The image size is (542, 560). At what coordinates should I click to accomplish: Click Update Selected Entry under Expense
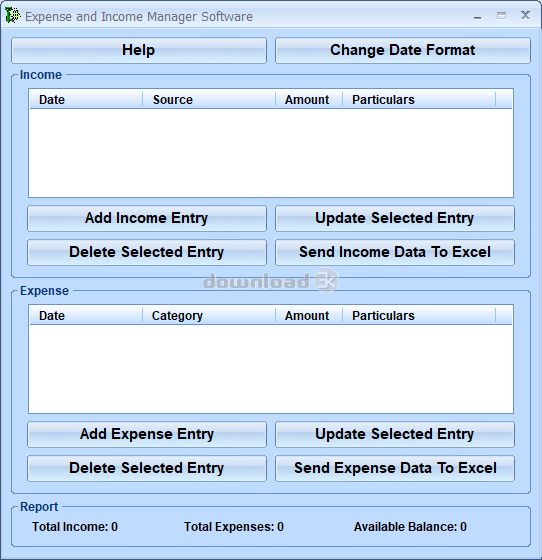[395, 434]
